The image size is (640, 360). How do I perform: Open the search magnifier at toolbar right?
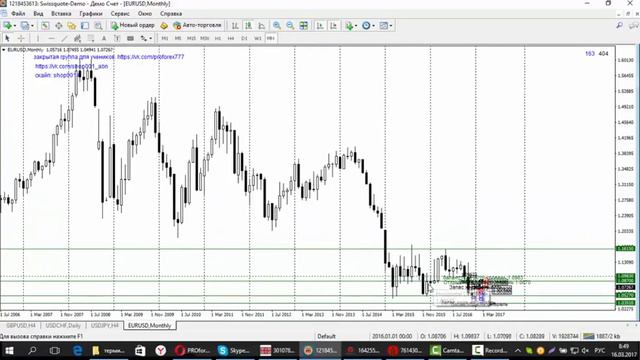(620, 26)
